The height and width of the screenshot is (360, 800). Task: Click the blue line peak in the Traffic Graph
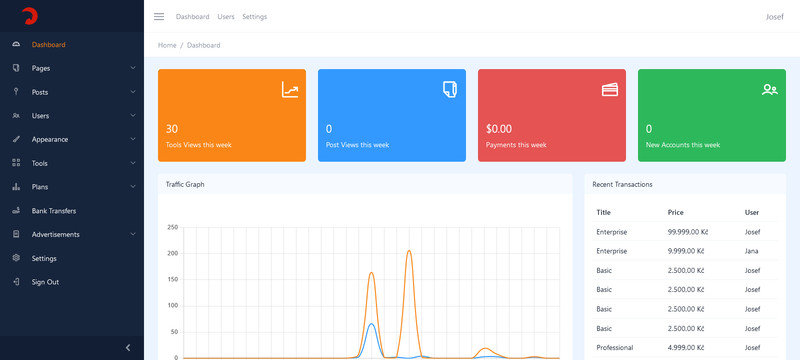371,324
